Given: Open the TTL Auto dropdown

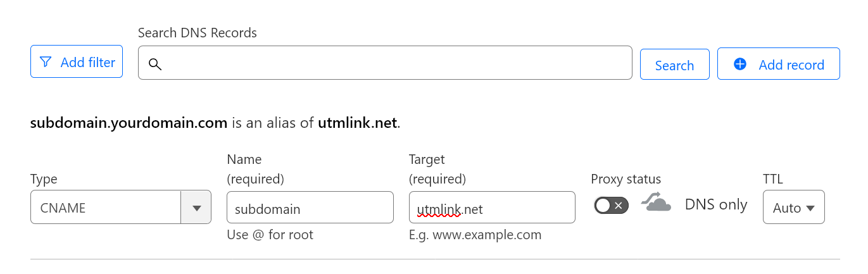Looking at the screenshot, I should (x=793, y=208).
